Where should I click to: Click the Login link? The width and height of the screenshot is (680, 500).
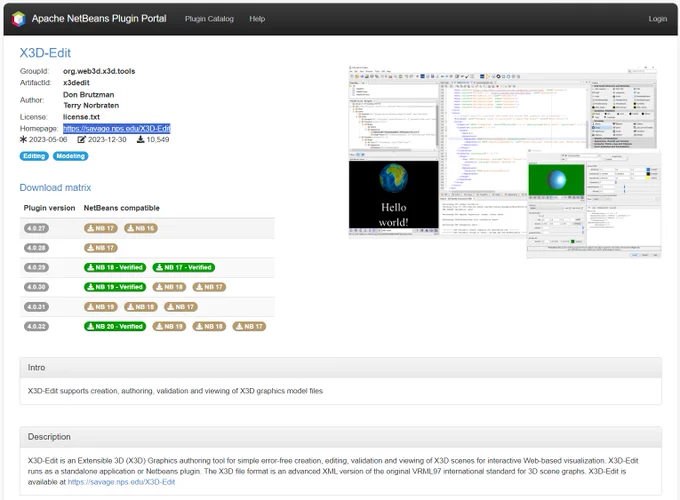click(x=657, y=19)
